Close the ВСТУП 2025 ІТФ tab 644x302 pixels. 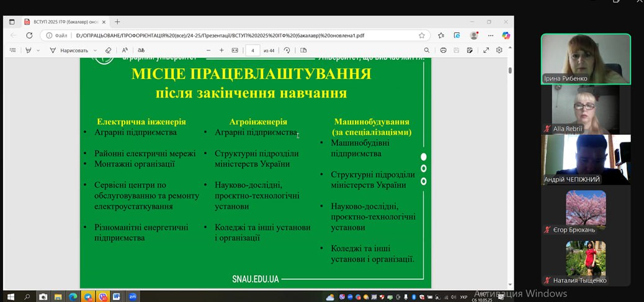pos(104,22)
